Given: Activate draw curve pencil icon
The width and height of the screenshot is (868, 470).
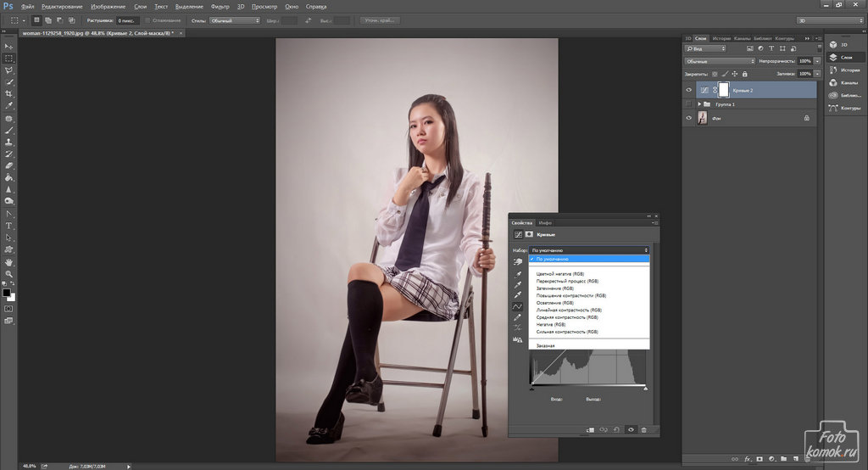Looking at the screenshot, I should pyautogui.click(x=518, y=317).
